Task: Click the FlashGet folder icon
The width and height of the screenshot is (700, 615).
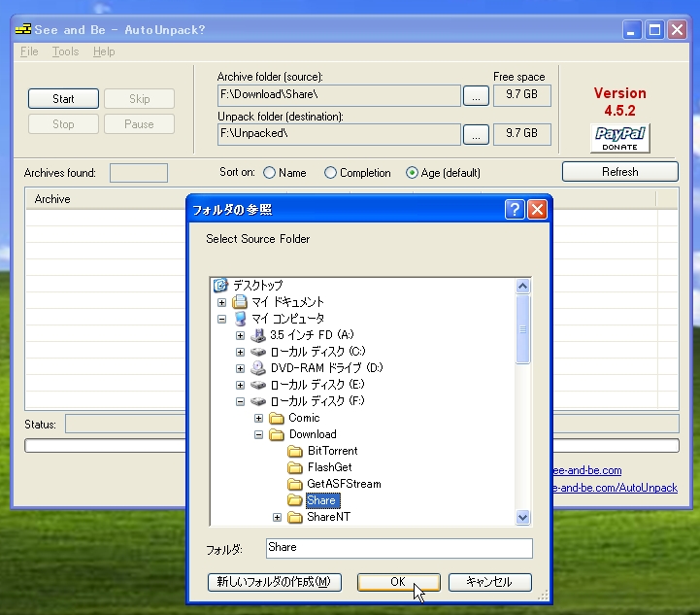Action: [x=295, y=467]
